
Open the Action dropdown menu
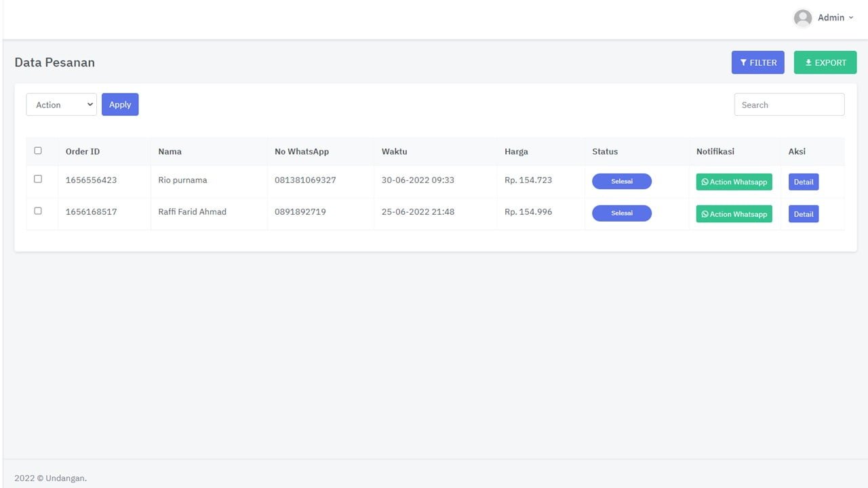pyautogui.click(x=62, y=105)
